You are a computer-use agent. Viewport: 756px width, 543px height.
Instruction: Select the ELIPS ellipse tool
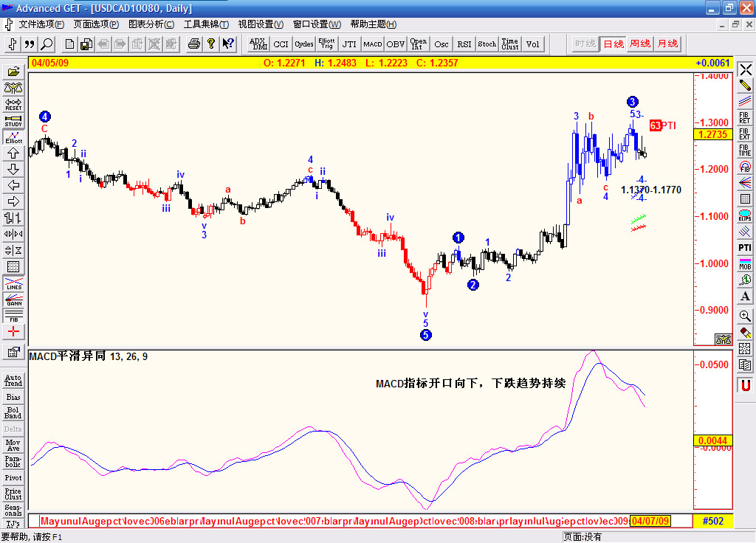[745, 215]
